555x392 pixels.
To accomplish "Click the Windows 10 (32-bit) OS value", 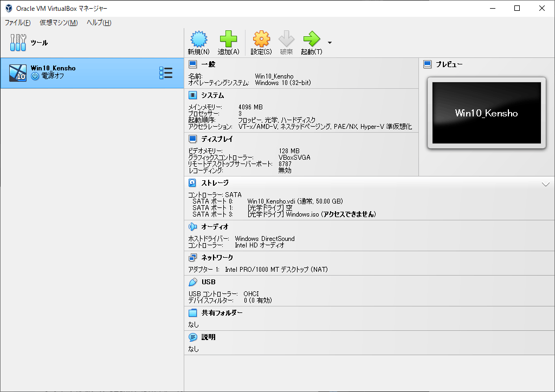I will 283,83.
